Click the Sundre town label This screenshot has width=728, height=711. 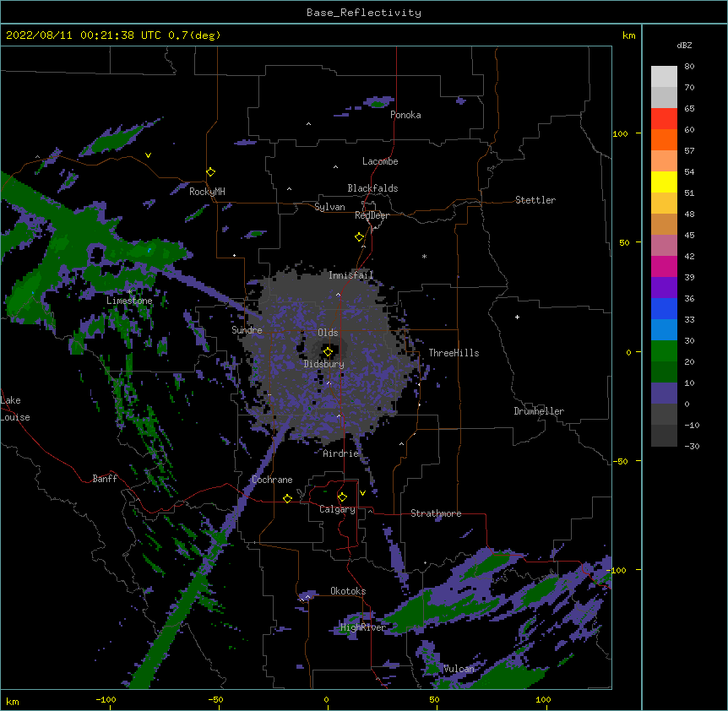pyautogui.click(x=247, y=330)
